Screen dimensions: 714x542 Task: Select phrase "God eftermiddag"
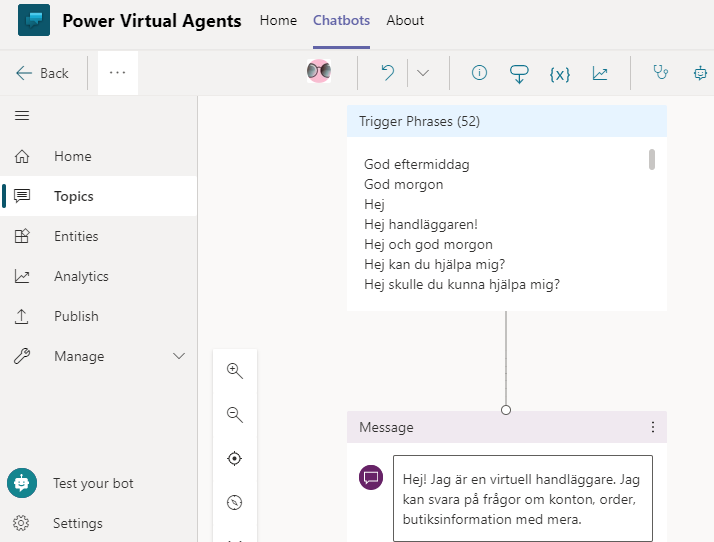417,164
